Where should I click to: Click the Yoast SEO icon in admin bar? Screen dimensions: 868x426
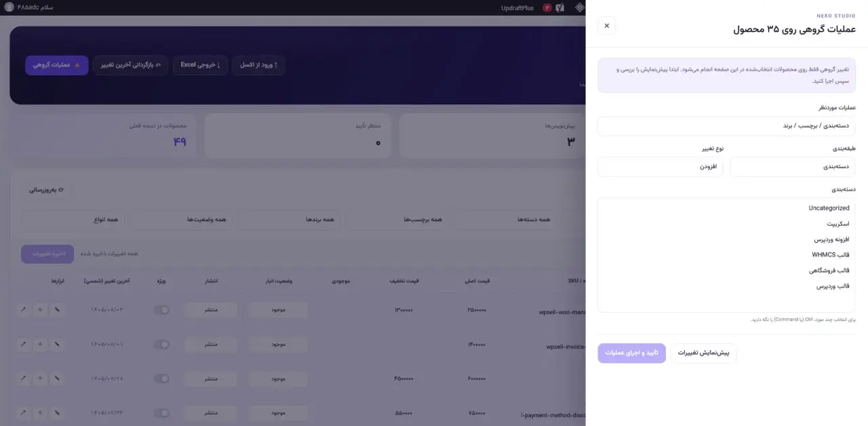(560, 7)
